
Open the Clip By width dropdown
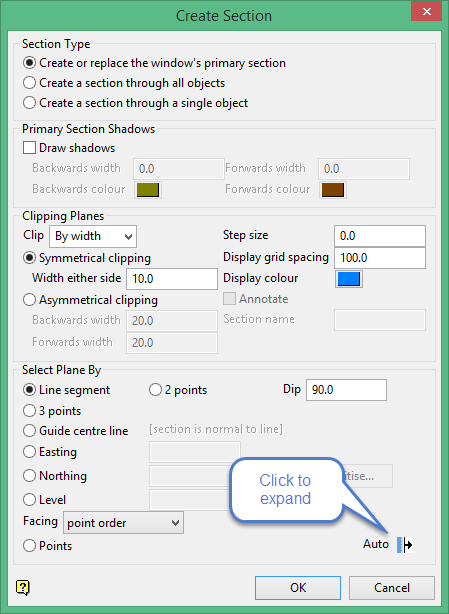(93, 237)
